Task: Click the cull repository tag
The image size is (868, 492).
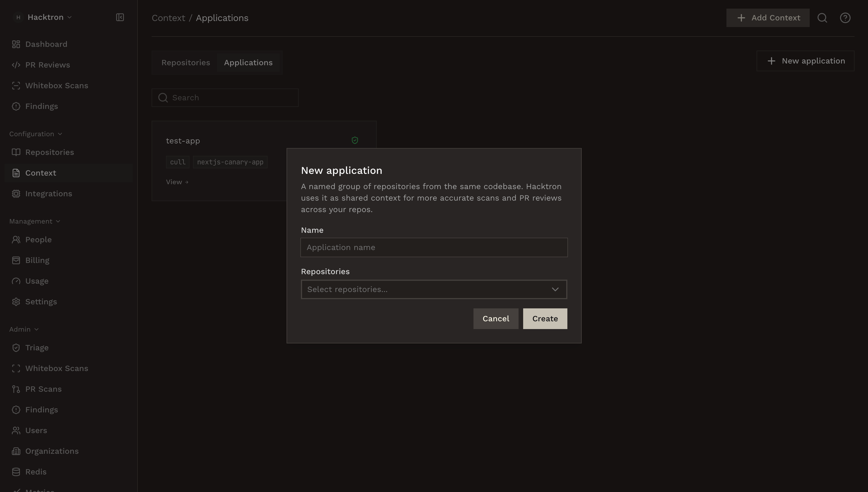Action: (x=177, y=162)
